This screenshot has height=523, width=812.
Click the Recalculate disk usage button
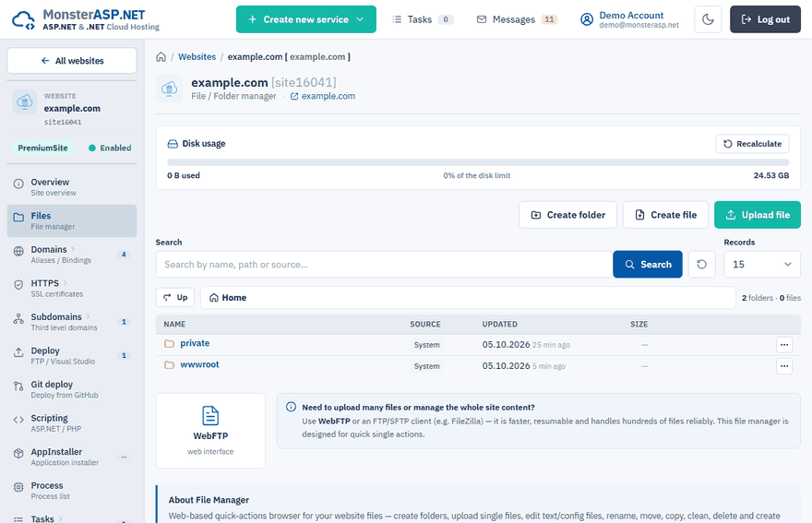[752, 144]
